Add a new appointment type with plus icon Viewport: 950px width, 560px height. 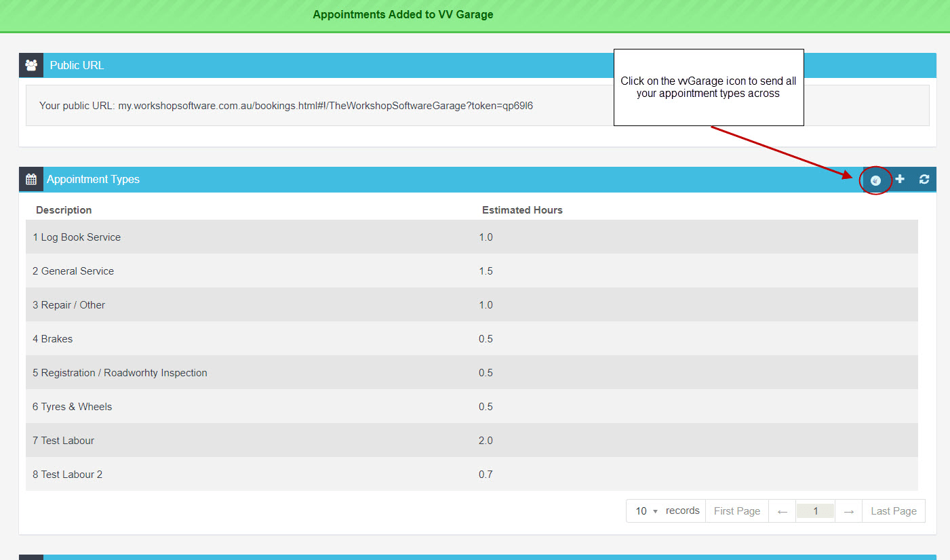900,179
